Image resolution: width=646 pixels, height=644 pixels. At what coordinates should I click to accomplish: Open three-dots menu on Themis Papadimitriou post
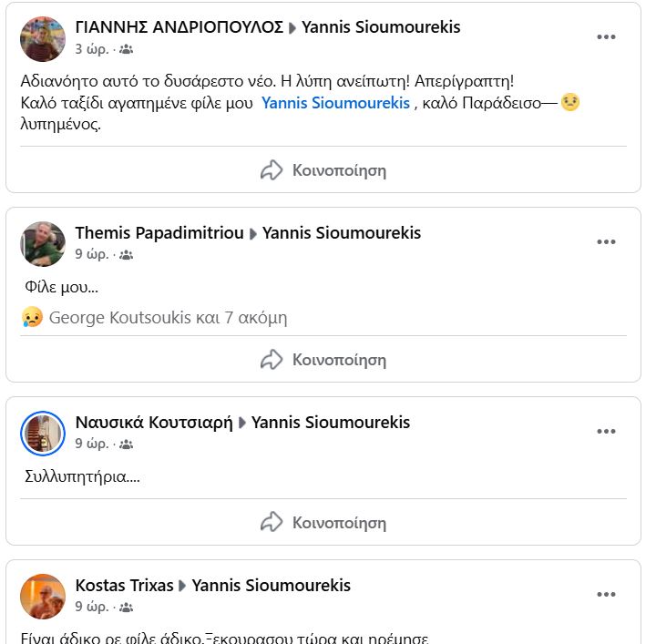(606, 242)
